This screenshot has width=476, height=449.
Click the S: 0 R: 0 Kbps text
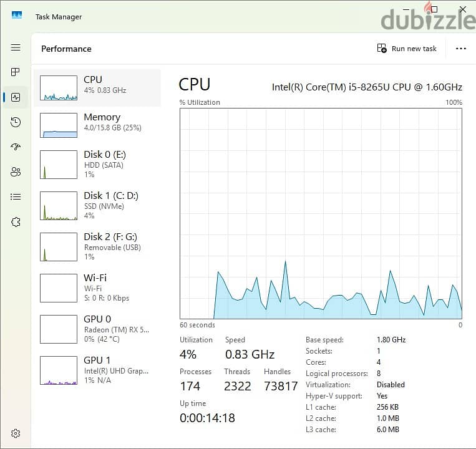107,298
